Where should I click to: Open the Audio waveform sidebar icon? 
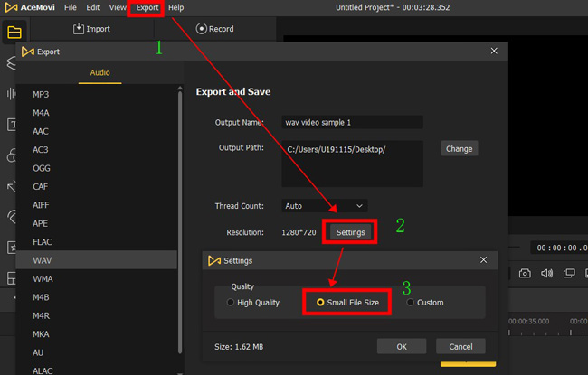11,94
